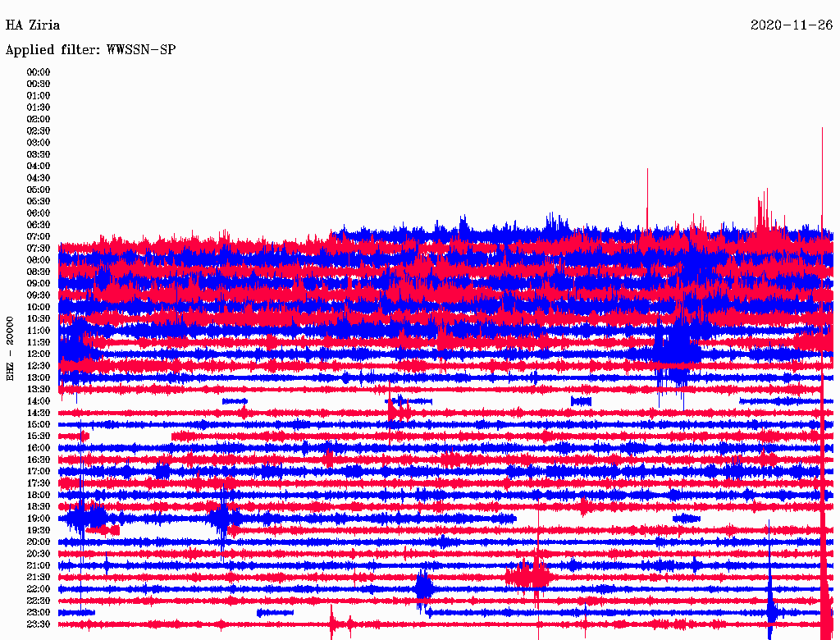The height and width of the screenshot is (640, 840).
Task: Select the 17:00 time label
Action: pos(39,472)
